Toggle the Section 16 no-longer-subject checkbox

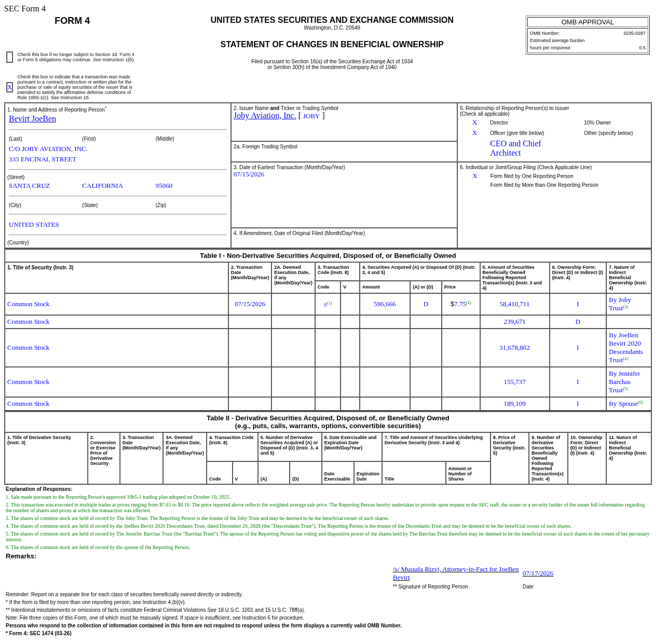[x=9, y=57]
